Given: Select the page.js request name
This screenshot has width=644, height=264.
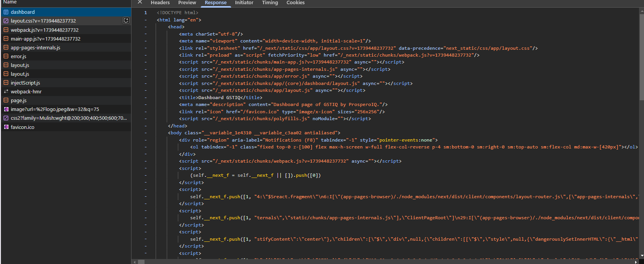Looking at the screenshot, I should [18, 100].
